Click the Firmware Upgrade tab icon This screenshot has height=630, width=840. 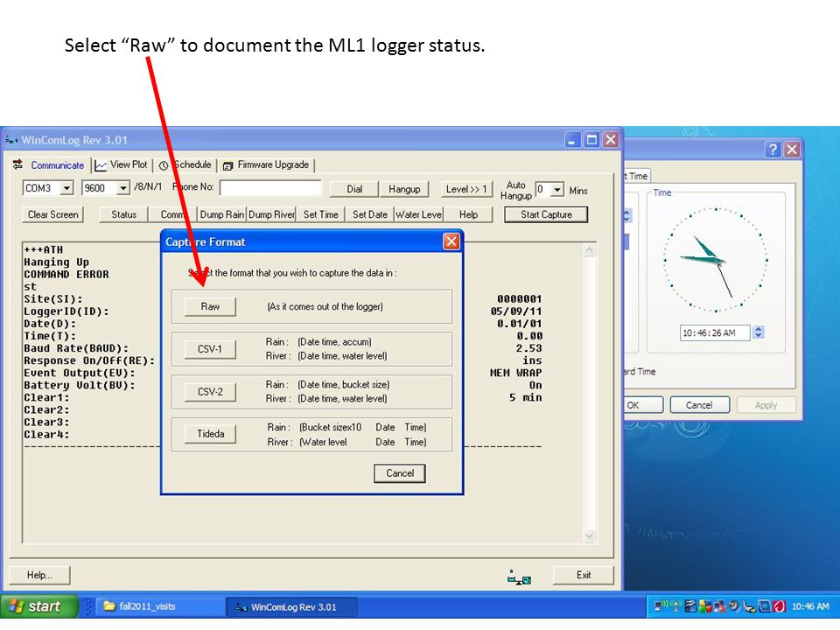[x=227, y=165]
